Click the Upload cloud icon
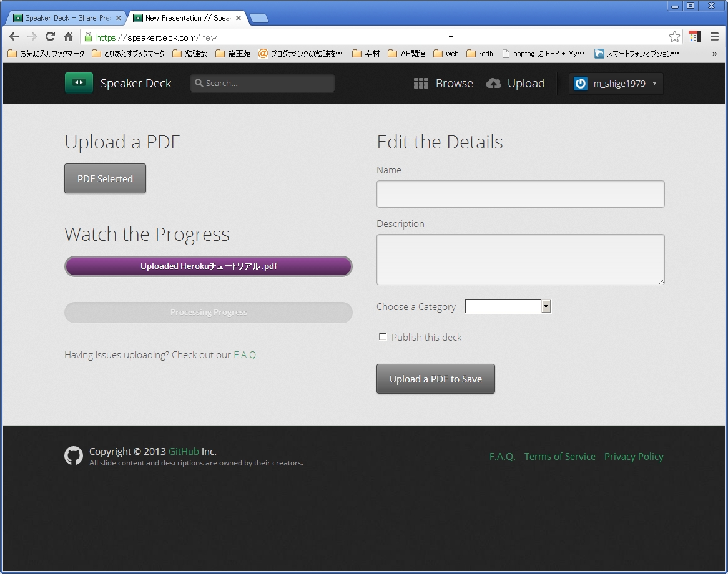Screen dimensions: 728x574 pos(493,83)
